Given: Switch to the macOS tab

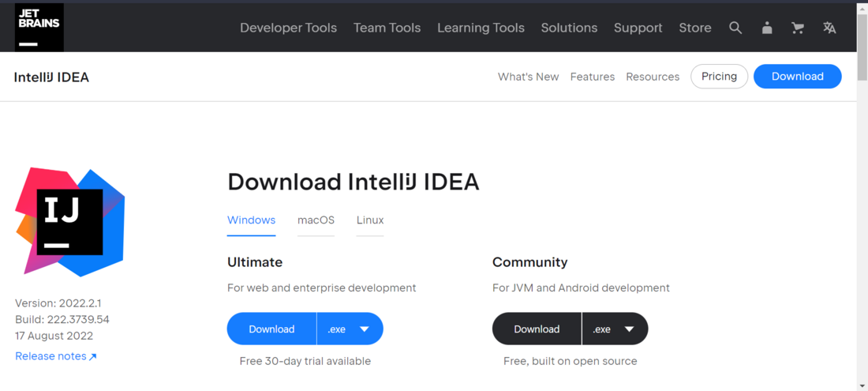Looking at the screenshot, I should coord(316,220).
